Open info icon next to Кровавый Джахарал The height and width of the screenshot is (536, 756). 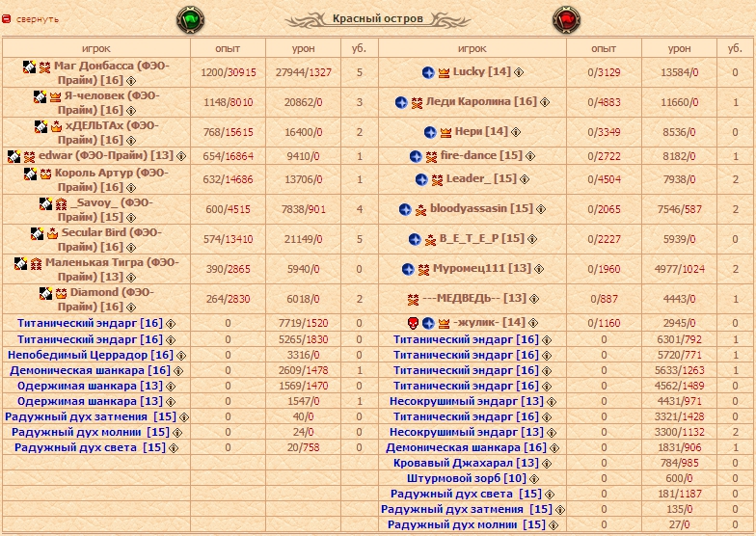[546, 464]
